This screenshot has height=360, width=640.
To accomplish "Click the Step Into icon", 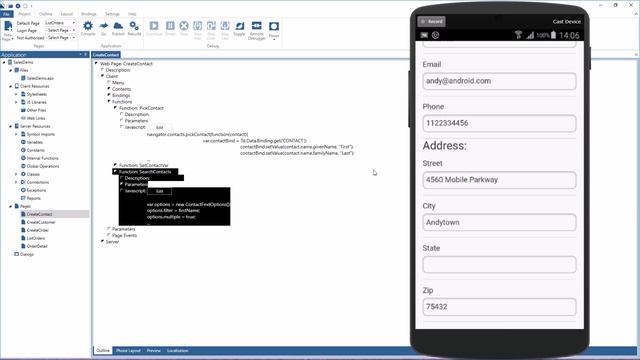I will click(198, 26).
